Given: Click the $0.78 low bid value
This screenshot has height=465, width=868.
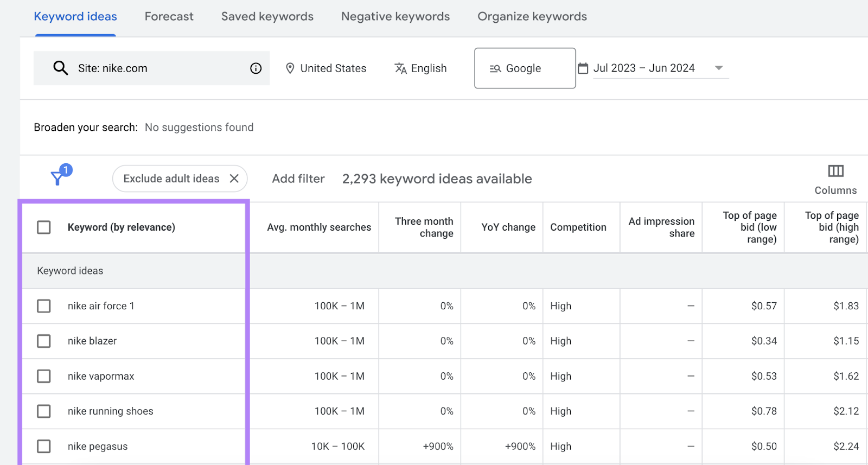Looking at the screenshot, I should click(x=764, y=411).
